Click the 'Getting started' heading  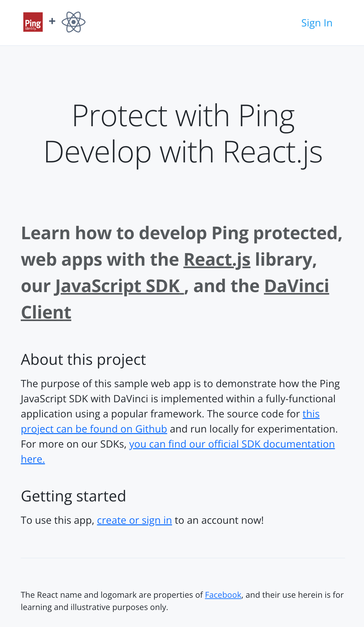pyautogui.click(x=74, y=496)
